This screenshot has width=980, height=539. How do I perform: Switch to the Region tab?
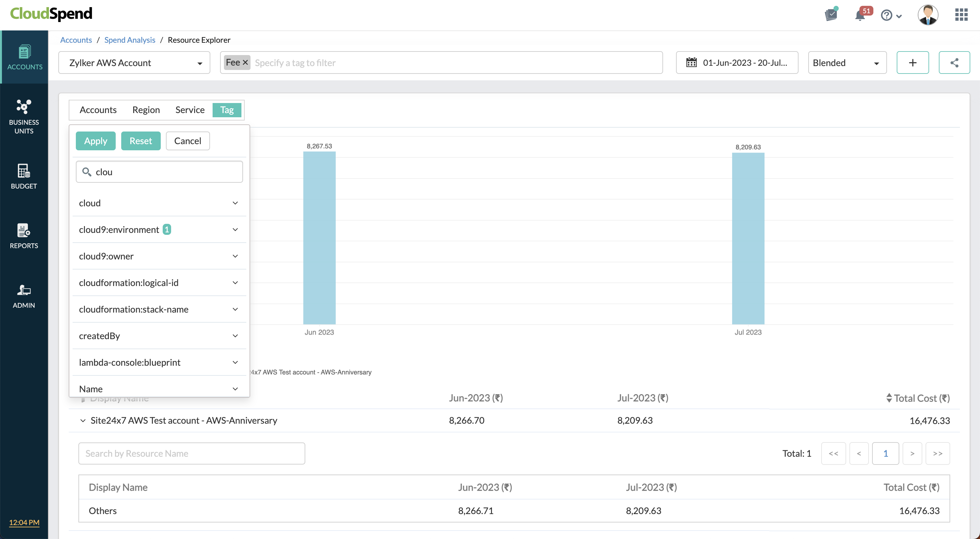[x=146, y=110]
